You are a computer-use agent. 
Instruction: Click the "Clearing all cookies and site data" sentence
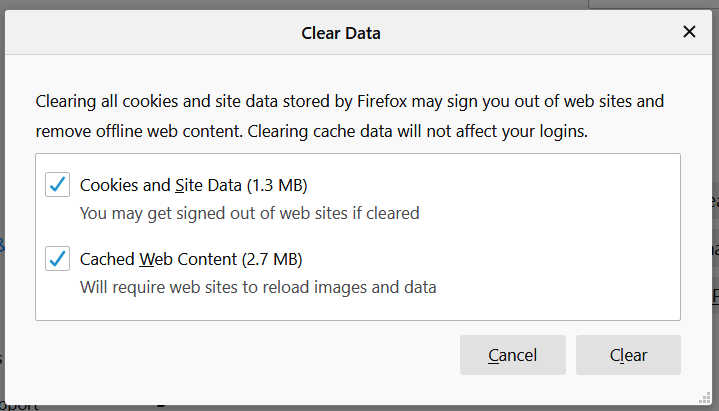click(x=200, y=102)
